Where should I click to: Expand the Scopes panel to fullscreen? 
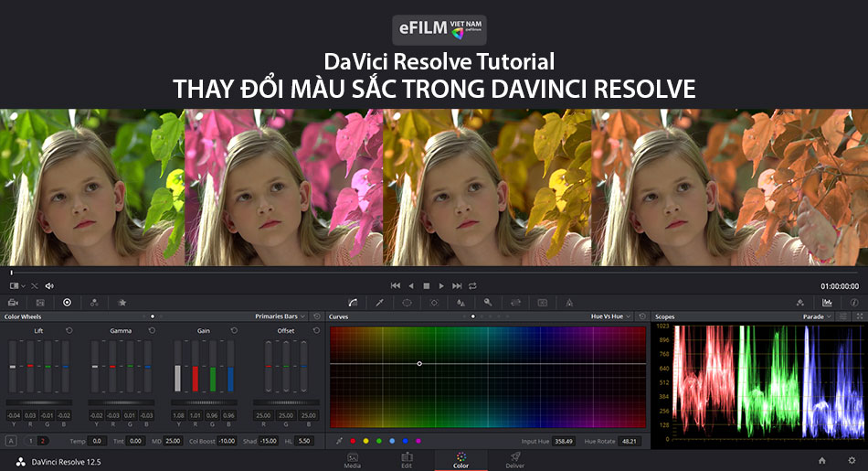point(860,316)
